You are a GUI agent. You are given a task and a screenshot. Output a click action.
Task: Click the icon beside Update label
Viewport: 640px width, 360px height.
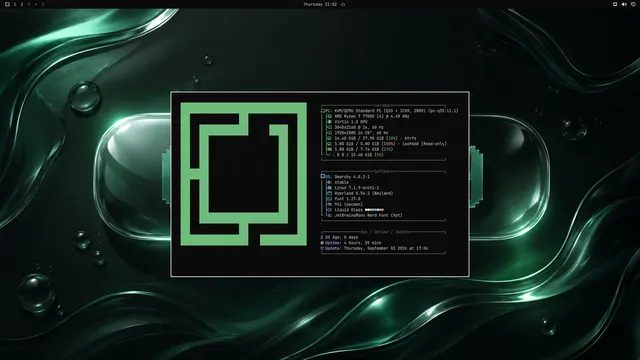point(322,248)
